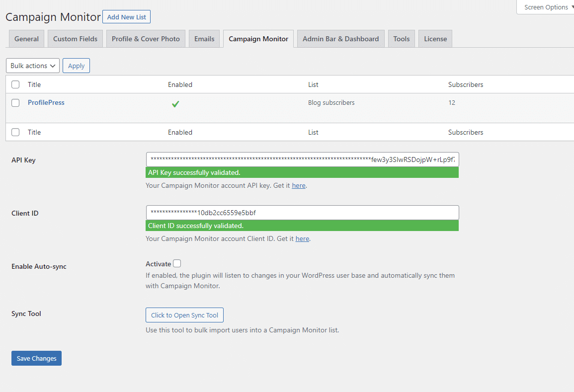This screenshot has width=574, height=392.
Task: Switch to the Tools tab
Action: pos(402,39)
